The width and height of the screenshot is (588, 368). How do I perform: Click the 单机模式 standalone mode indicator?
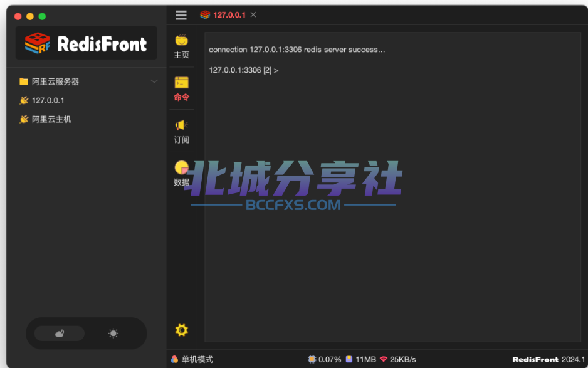click(192, 359)
